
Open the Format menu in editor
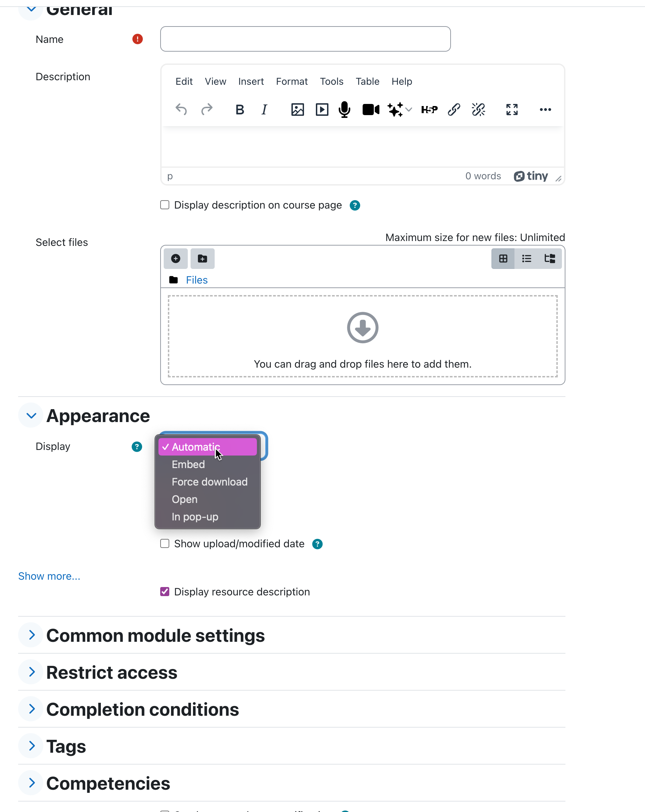[291, 81]
